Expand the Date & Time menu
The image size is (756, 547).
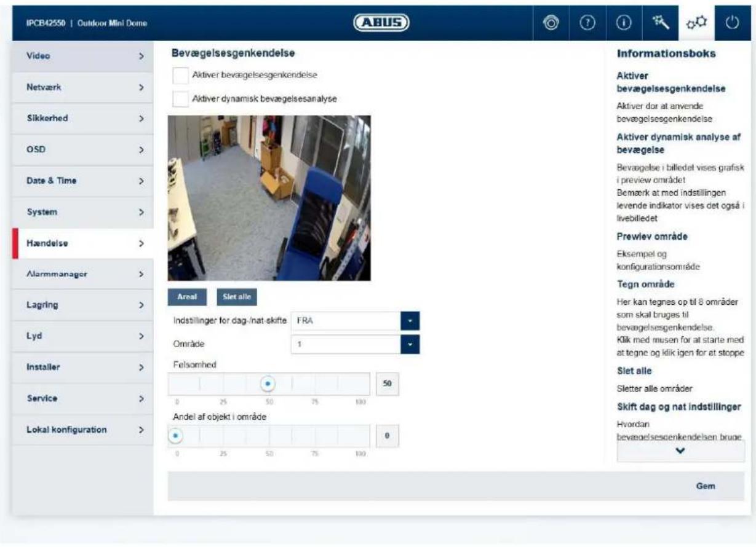(82, 181)
